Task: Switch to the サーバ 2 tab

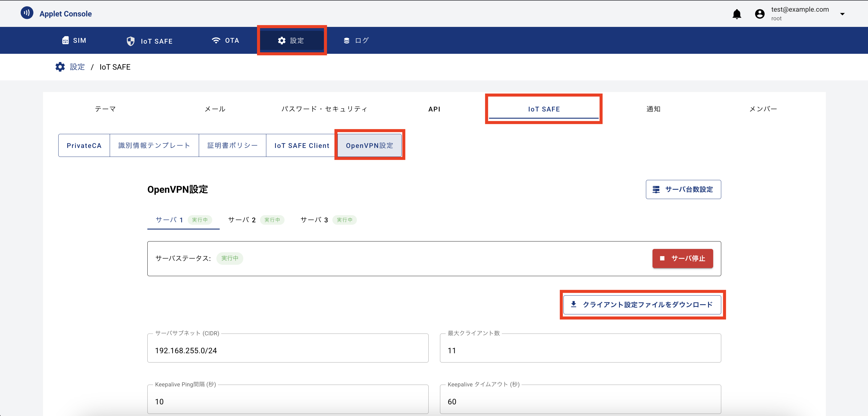Action: [242, 220]
